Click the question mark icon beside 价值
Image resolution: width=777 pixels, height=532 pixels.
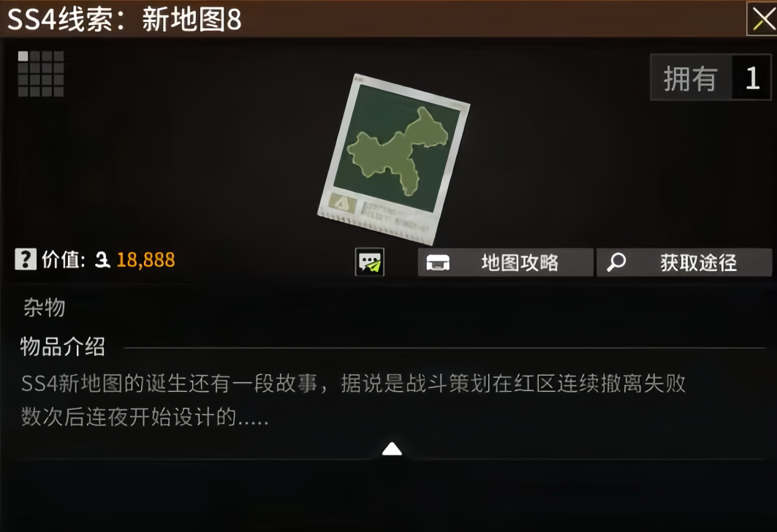click(x=26, y=259)
